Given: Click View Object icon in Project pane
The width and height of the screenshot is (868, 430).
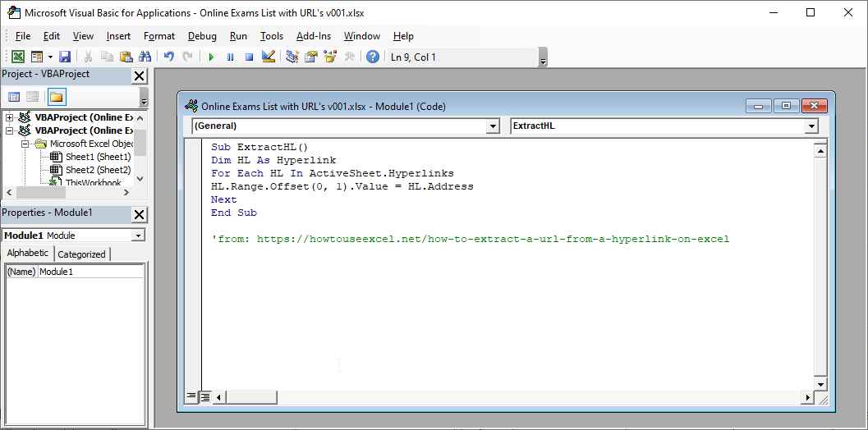Looking at the screenshot, I should click(33, 98).
